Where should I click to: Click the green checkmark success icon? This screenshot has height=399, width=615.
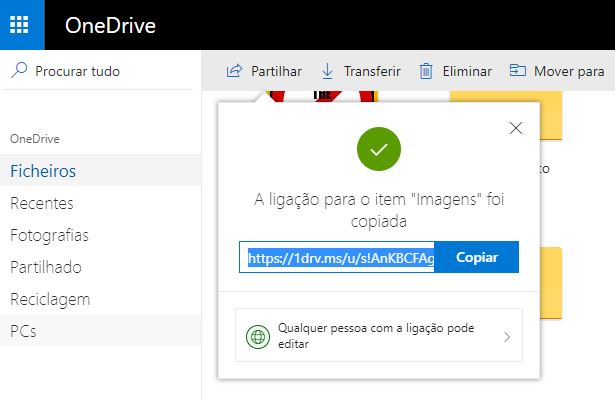(379, 149)
